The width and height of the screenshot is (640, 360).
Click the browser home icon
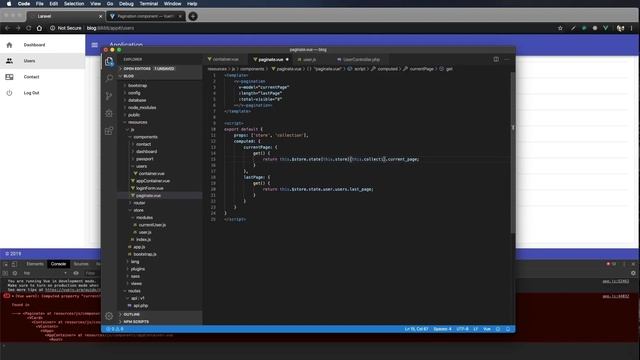[x=39, y=28]
